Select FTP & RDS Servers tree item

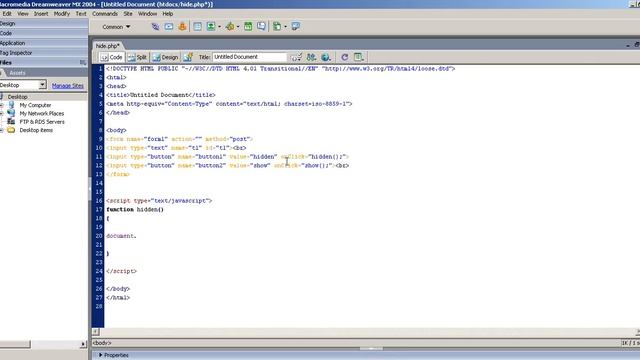tap(42, 122)
